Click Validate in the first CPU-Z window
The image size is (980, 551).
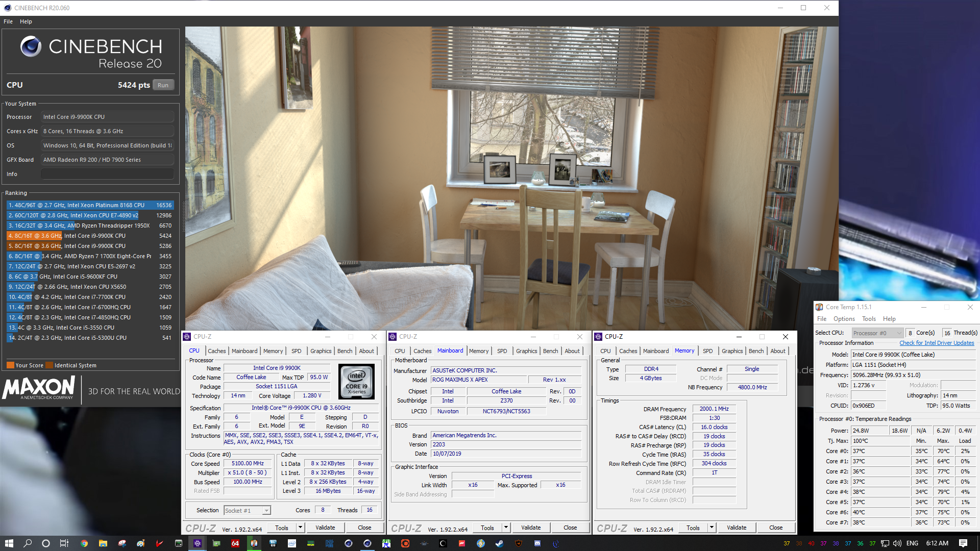tap(325, 528)
